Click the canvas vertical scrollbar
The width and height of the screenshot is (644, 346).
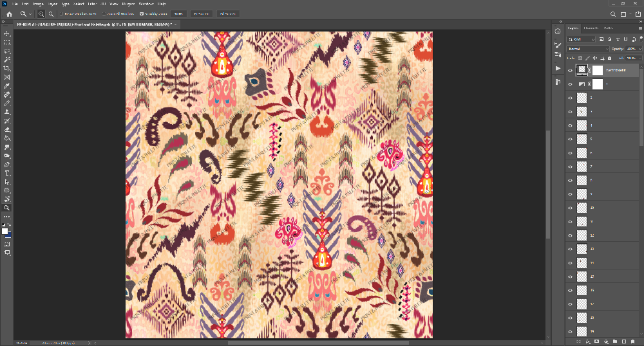pos(548,185)
